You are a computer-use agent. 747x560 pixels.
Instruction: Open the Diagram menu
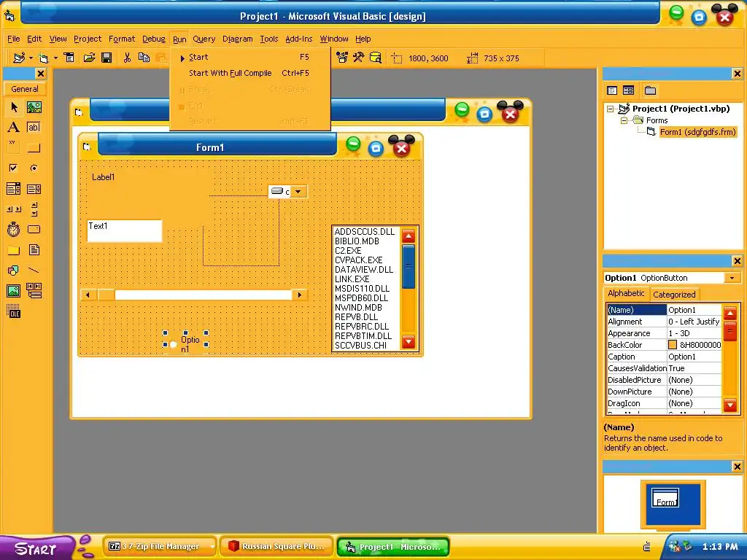click(237, 39)
